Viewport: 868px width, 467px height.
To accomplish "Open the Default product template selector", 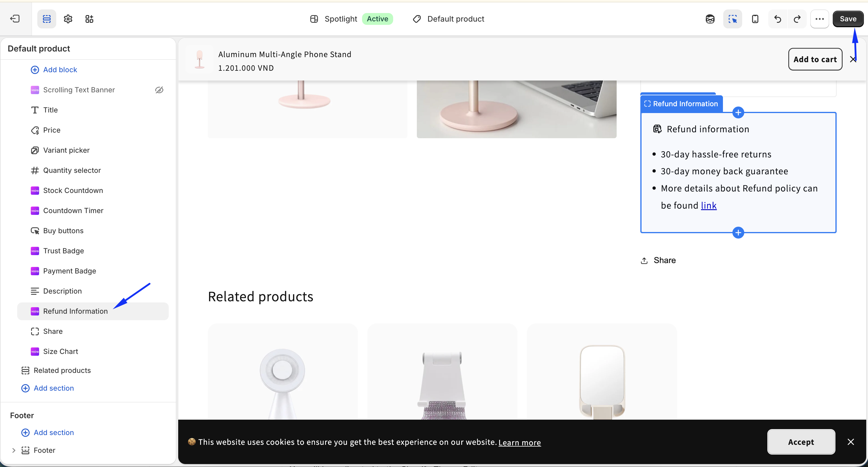I will [x=449, y=19].
